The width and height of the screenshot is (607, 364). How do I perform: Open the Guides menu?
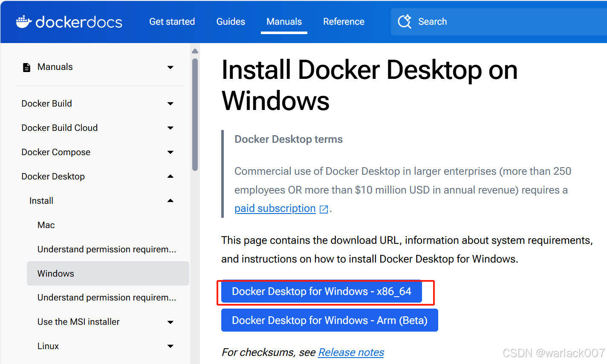(x=231, y=21)
